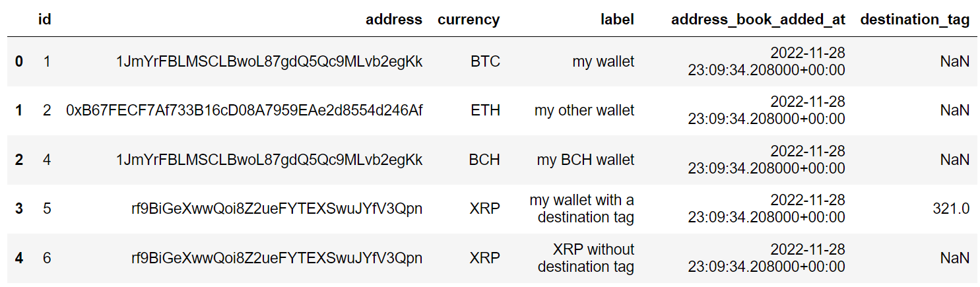
Task: Click the id 5 cell
Action: point(47,208)
